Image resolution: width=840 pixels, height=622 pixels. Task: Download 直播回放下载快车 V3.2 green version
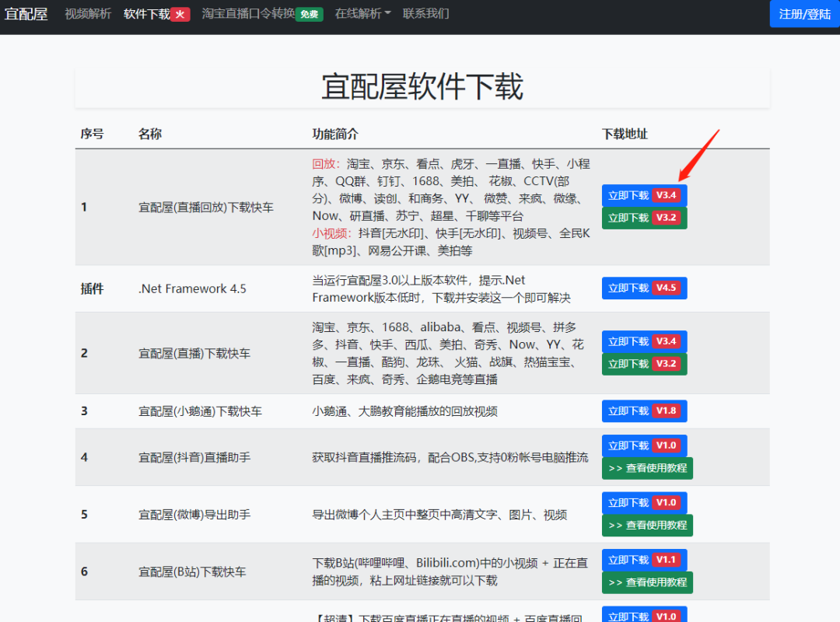coord(644,218)
